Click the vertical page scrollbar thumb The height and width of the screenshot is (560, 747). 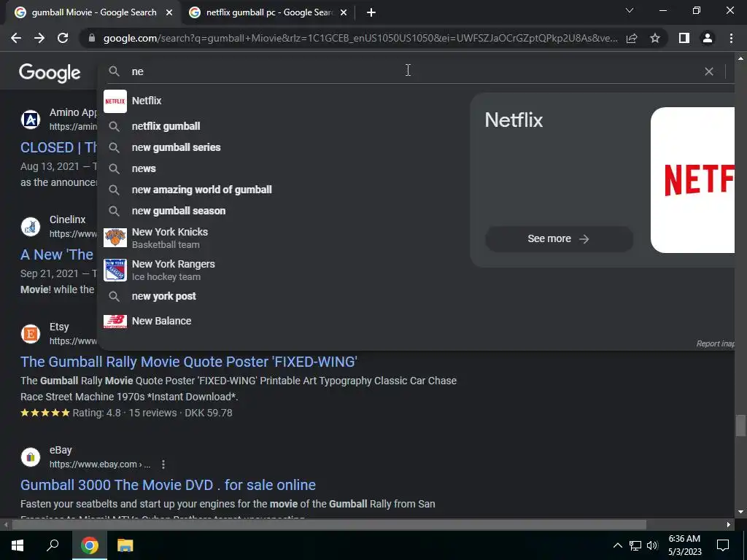[740, 425]
